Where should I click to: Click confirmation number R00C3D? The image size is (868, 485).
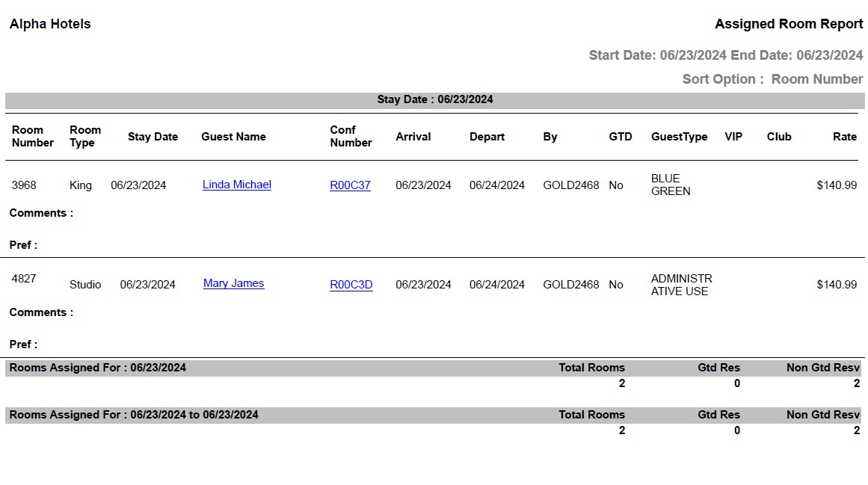[x=351, y=285]
